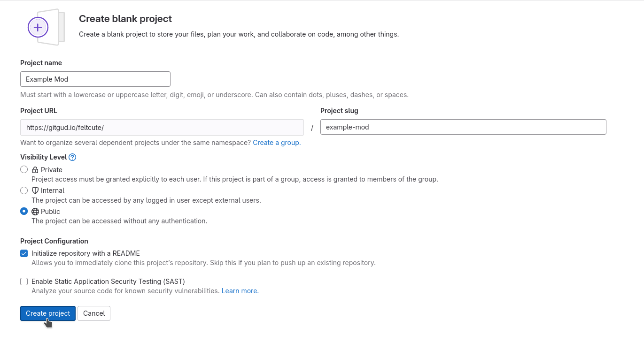644x350 pixels.
Task: Click the 'Project slug' field label
Action: [x=339, y=111]
